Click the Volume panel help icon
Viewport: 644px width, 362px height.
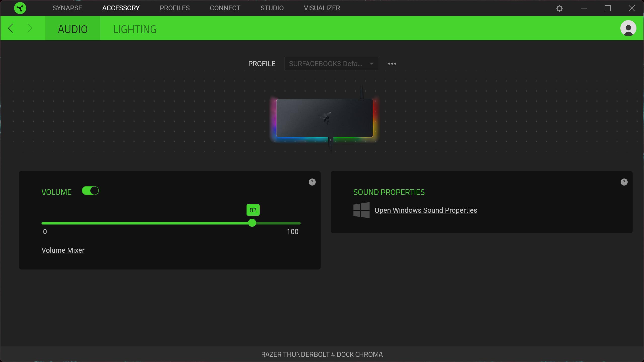312,182
